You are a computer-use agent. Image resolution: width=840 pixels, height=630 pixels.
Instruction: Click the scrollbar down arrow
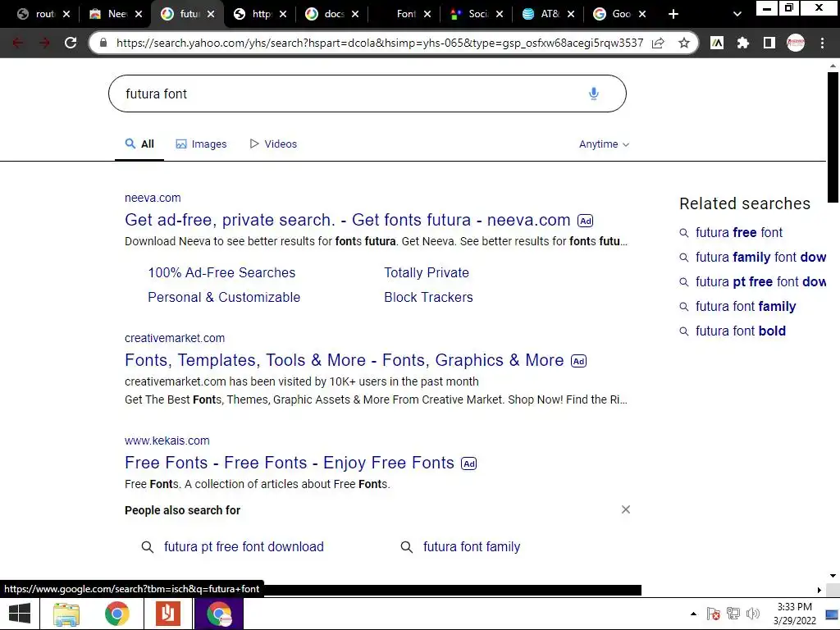[x=833, y=576]
